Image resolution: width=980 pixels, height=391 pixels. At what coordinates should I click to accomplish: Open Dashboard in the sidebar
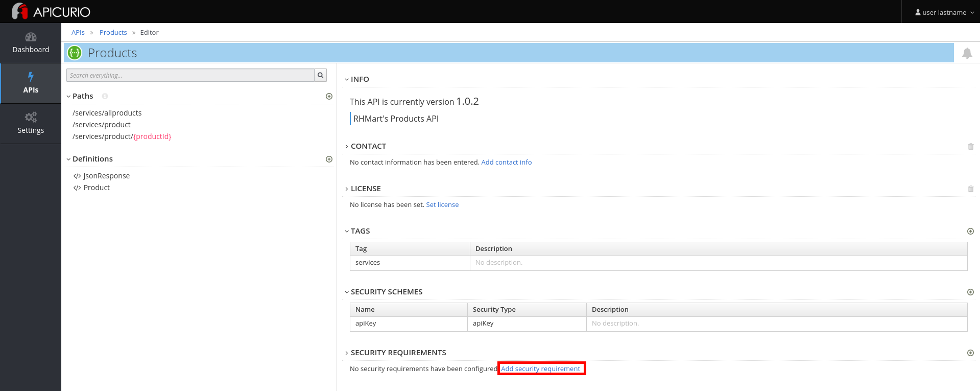[31, 43]
